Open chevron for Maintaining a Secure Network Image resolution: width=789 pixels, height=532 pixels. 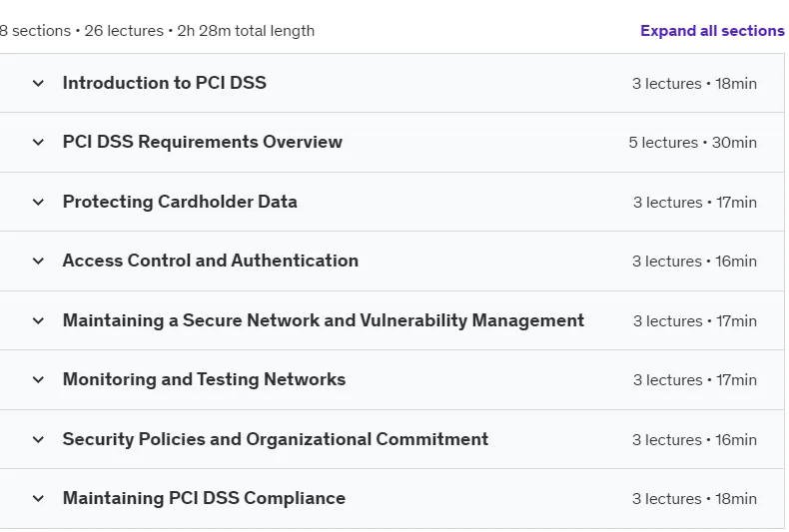[38, 320]
